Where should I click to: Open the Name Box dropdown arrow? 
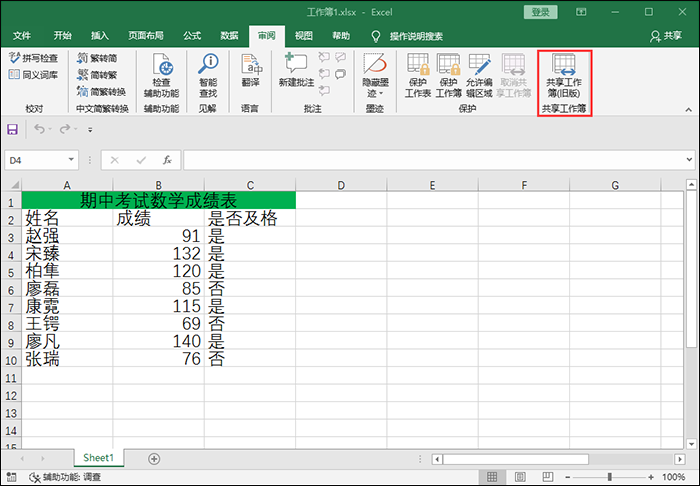pos(71,160)
